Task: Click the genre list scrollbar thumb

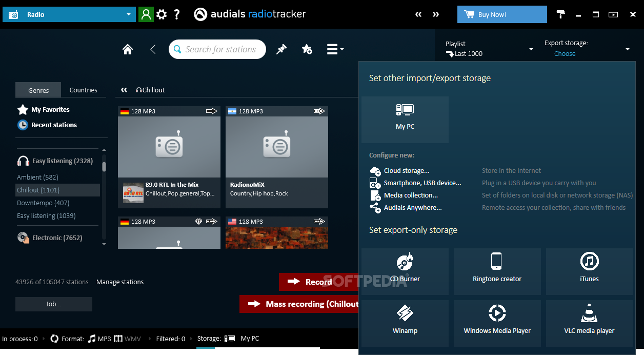Action: point(104,166)
